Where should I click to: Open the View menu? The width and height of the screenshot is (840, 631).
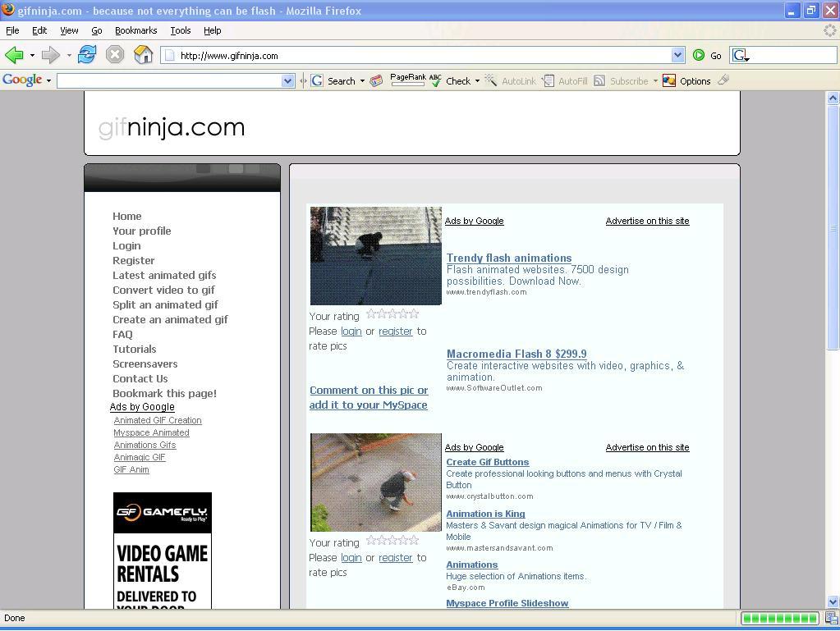point(69,30)
